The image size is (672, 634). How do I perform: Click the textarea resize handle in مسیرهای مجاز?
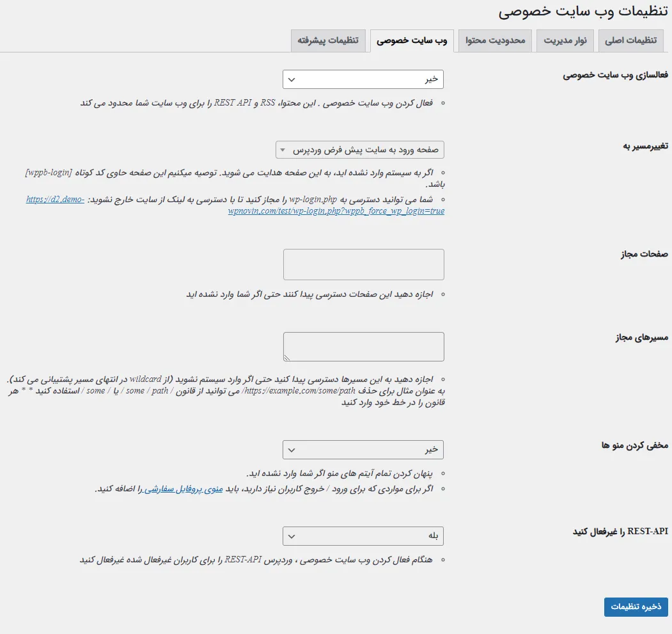(x=286, y=358)
